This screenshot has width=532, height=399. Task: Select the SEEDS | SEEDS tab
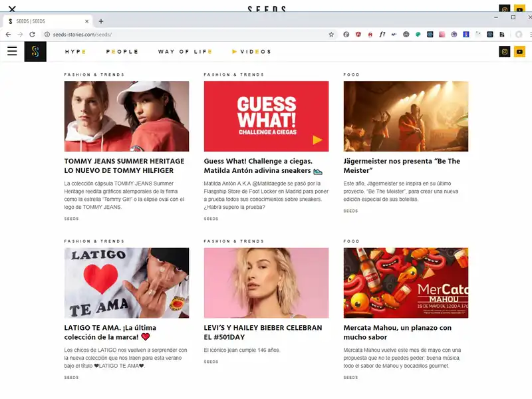[x=48, y=21]
